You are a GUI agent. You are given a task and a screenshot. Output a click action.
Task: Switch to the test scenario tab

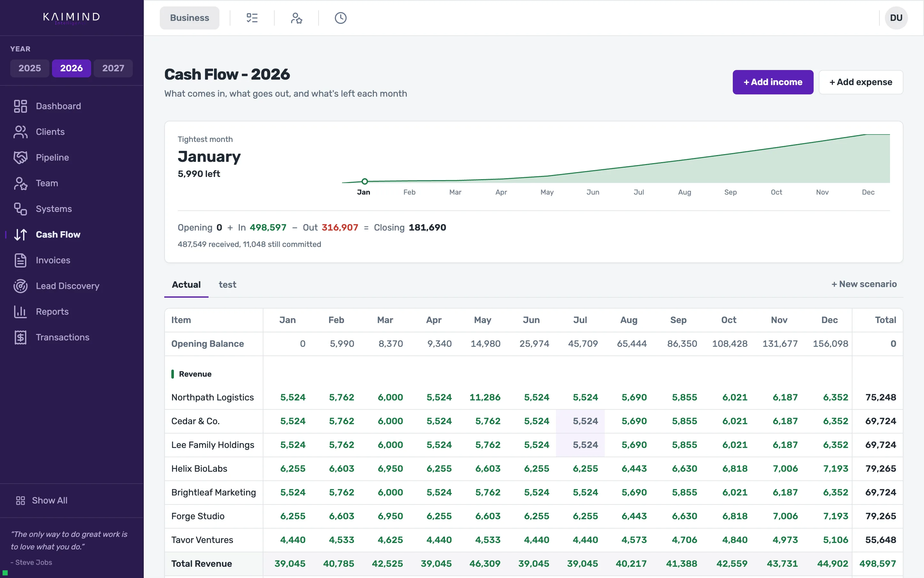tap(227, 285)
